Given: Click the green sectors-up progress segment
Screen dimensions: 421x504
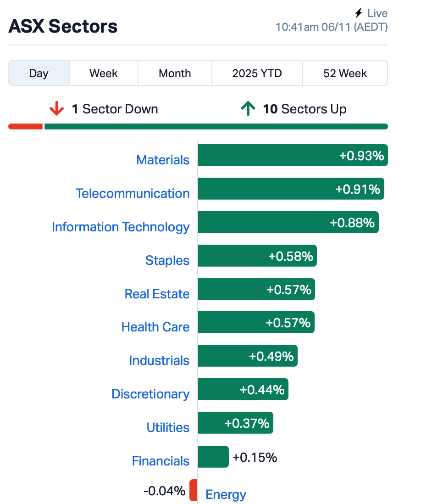Looking at the screenshot, I should click(x=216, y=127).
